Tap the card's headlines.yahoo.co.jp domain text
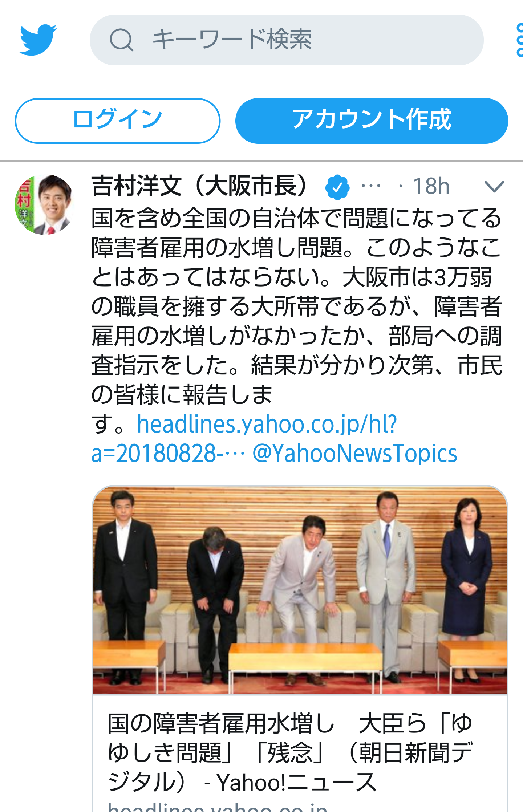Image resolution: width=523 pixels, height=812 pixels. [218, 807]
